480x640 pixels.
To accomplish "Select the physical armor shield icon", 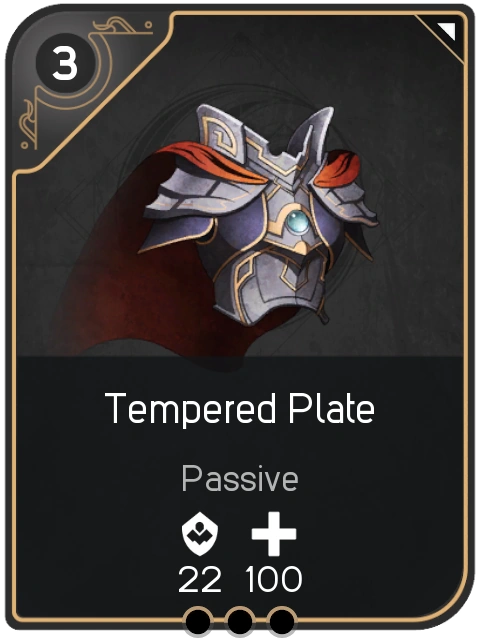I will click(x=200, y=533).
